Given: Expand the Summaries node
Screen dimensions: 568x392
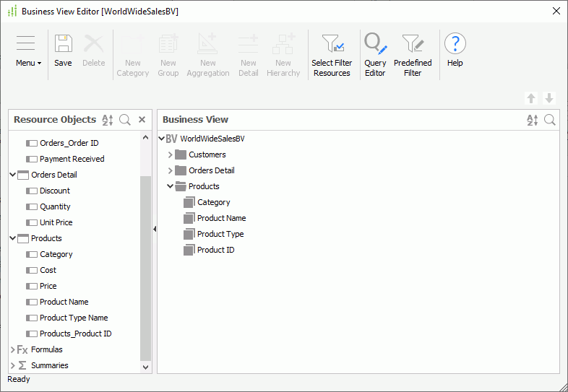Looking at the screenshot, I should click(x=13, y=365).
